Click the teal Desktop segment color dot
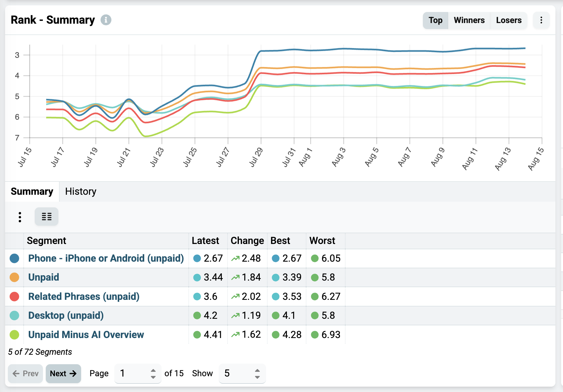Image resolution: width=563 pixels, height=392 pixels. 15,315
